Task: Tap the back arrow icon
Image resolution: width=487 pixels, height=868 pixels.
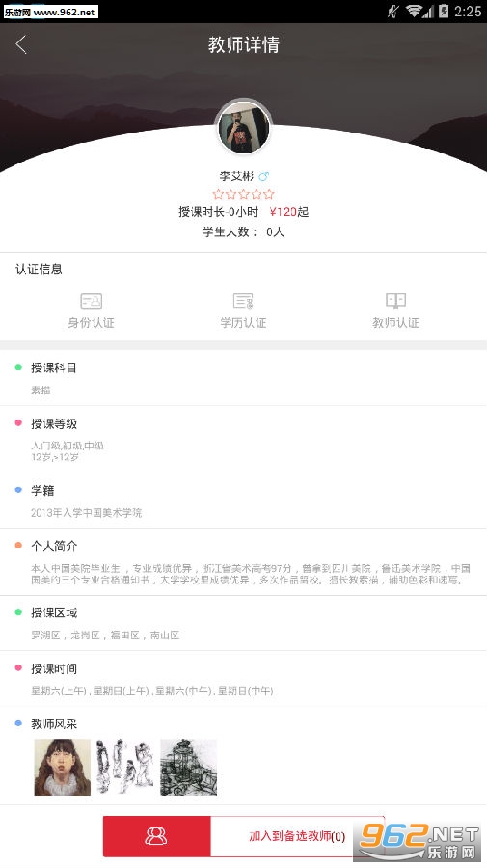Action: click(21, 44)
